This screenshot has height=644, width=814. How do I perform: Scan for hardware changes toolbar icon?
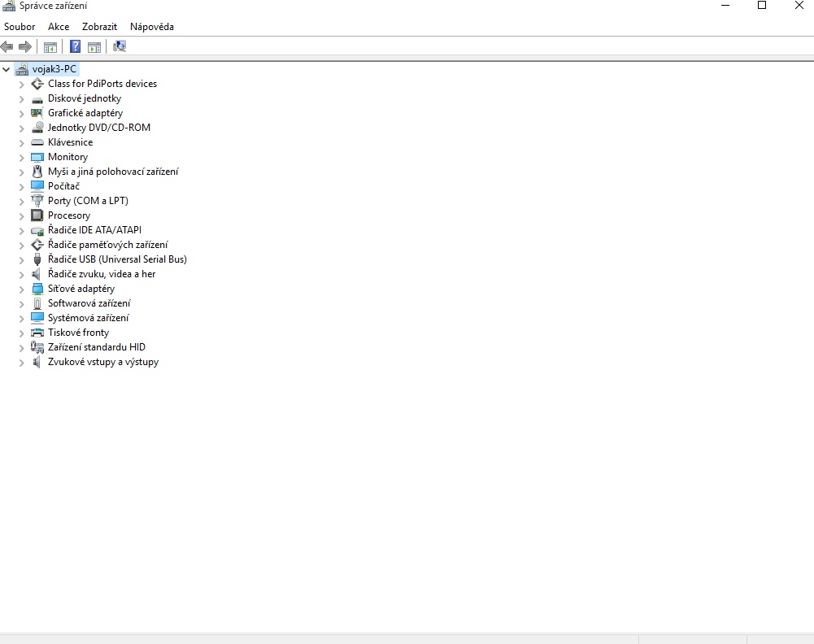click(x=120, y=46)
